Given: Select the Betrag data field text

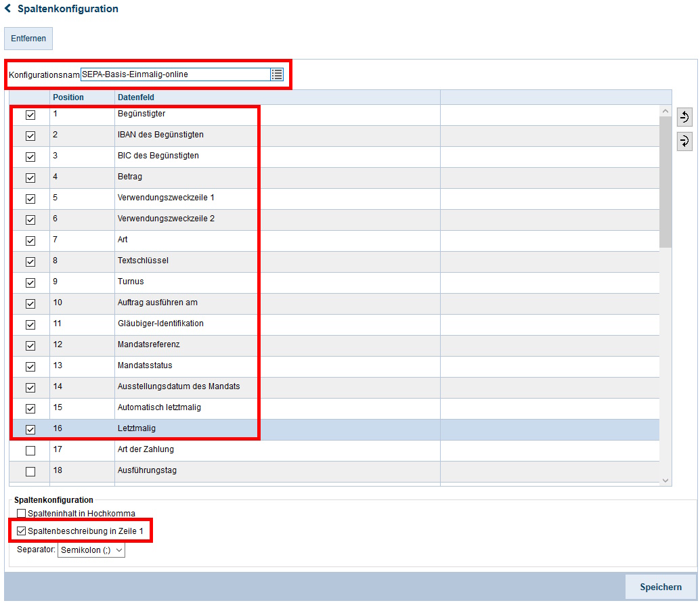Looking at the screenshot, I should click(130, 177).
